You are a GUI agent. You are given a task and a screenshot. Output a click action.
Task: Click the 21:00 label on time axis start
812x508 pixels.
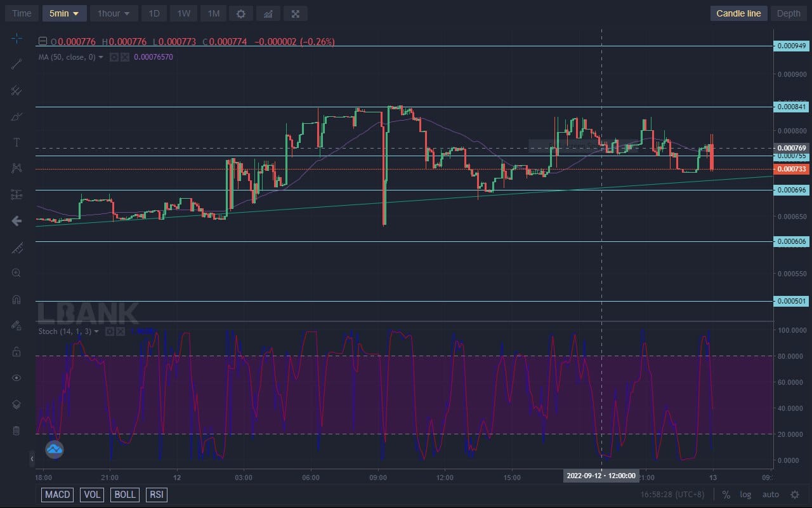(110, 477)
